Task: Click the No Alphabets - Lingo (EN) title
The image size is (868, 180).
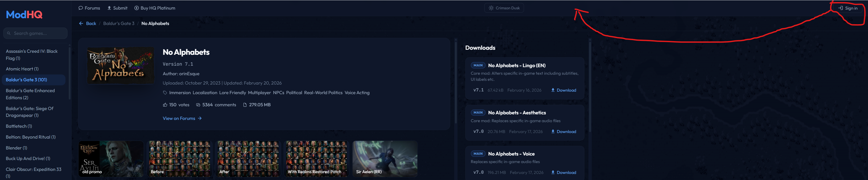Action: [x=517, y=66]
